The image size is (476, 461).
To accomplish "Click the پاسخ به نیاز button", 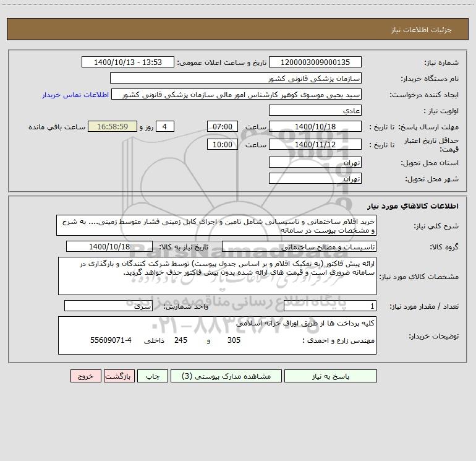I will pos(330,376).
